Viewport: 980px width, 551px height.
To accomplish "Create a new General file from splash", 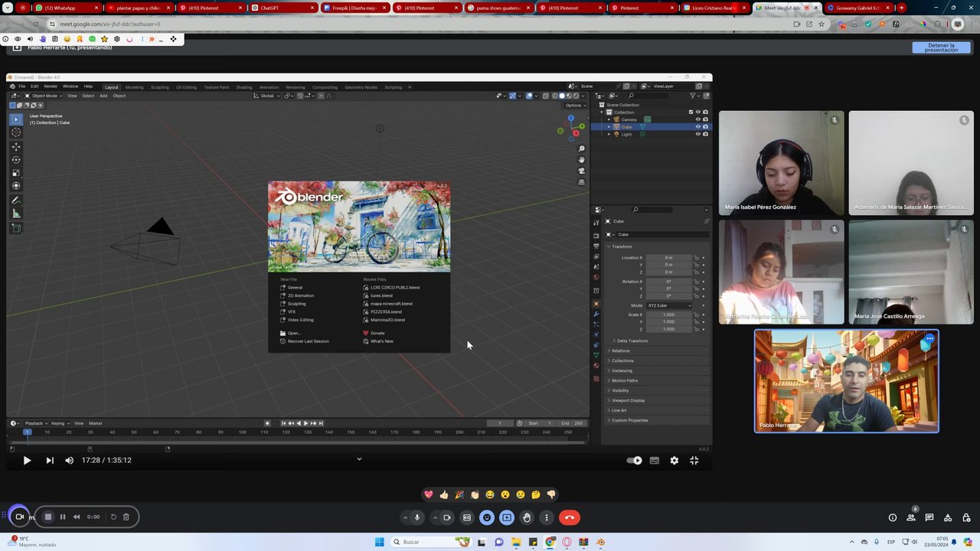I will [x=292, y=288].
